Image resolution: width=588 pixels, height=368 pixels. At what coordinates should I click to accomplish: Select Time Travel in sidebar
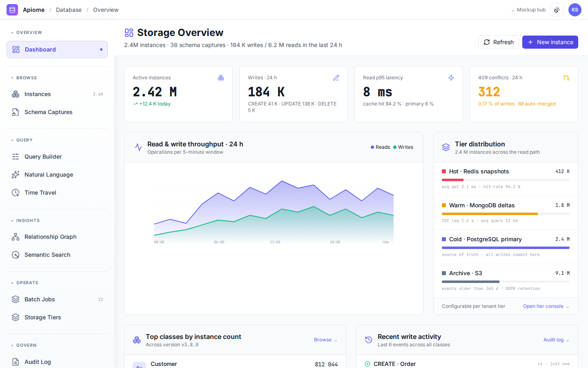pyautogui.click(x=57, y=193)
